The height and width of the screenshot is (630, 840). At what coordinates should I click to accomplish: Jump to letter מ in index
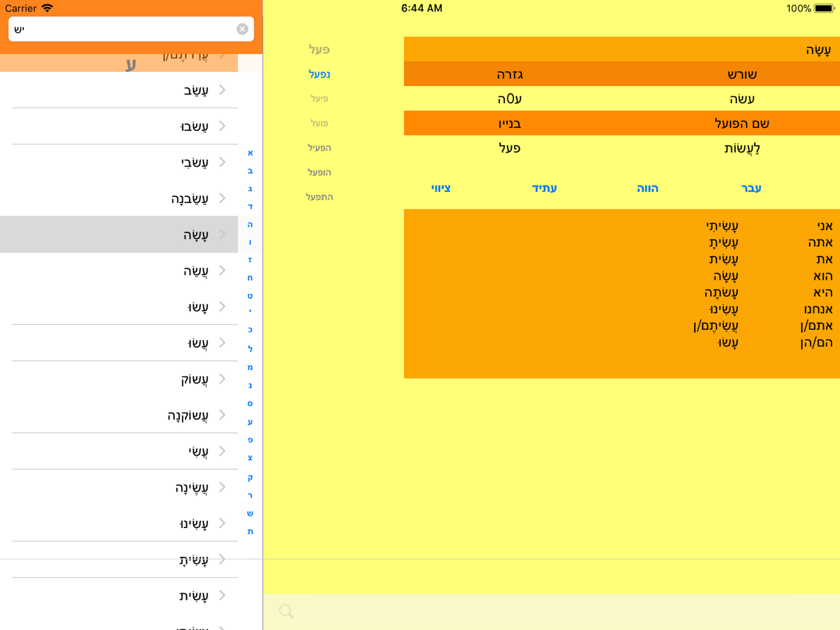[250, 367]
